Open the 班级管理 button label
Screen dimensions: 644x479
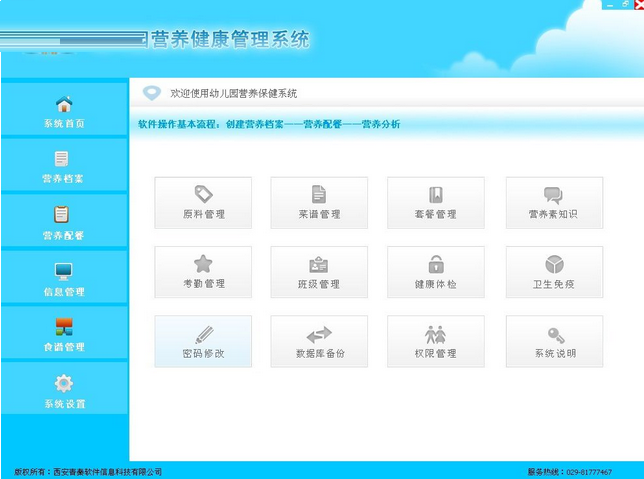(319, 284)
